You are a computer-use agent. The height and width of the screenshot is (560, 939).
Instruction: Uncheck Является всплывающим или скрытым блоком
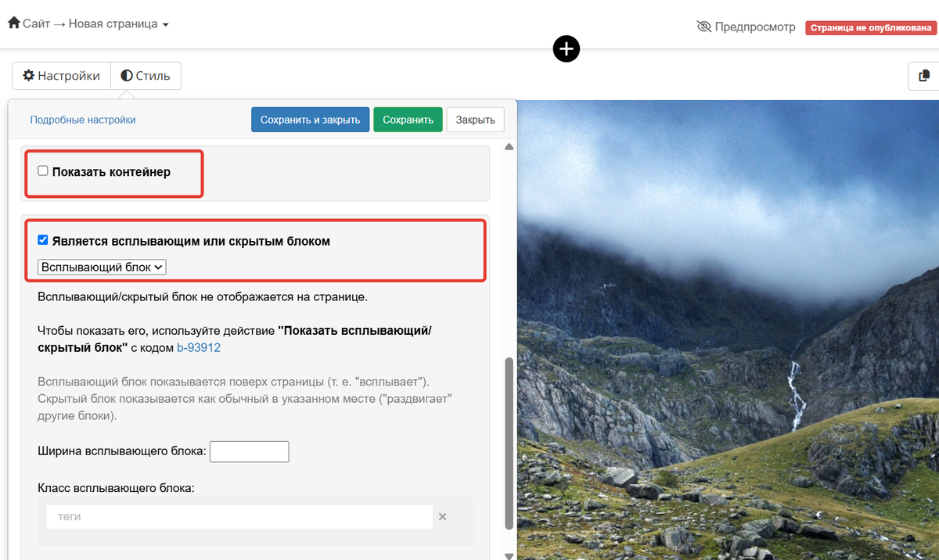tap(43, 240)
